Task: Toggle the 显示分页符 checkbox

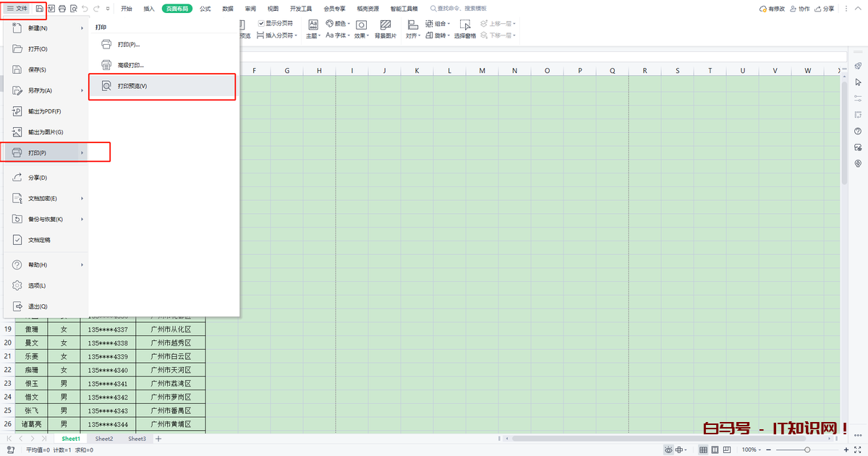Action: tap(262, 23)
